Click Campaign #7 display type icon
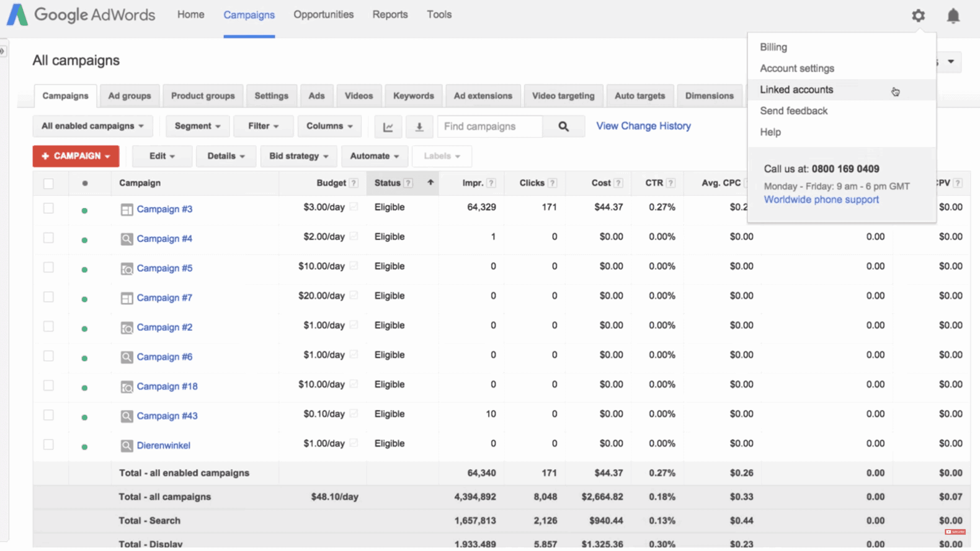 pos(127,298)
